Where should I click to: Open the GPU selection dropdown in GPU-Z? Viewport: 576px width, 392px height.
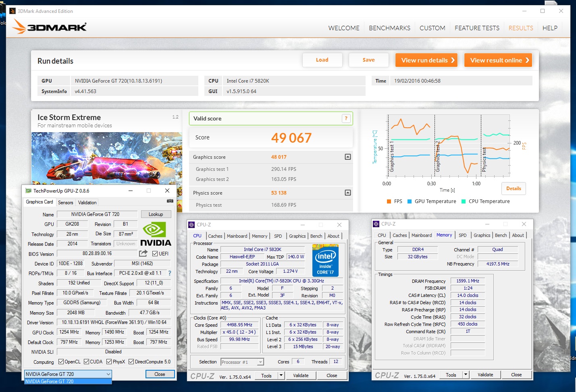point(68,374)
